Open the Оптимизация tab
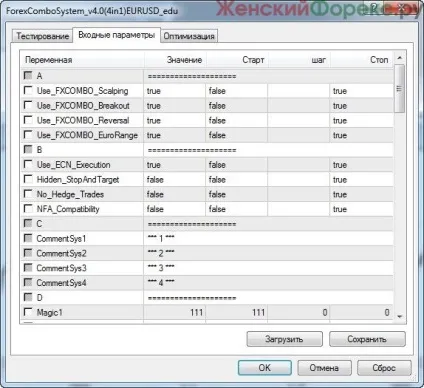424x388 pixels. [189, 36]
